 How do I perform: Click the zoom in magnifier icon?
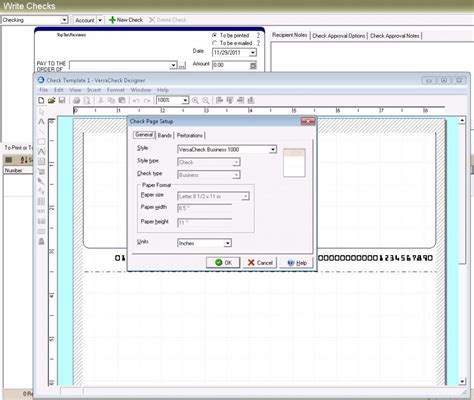195,100
